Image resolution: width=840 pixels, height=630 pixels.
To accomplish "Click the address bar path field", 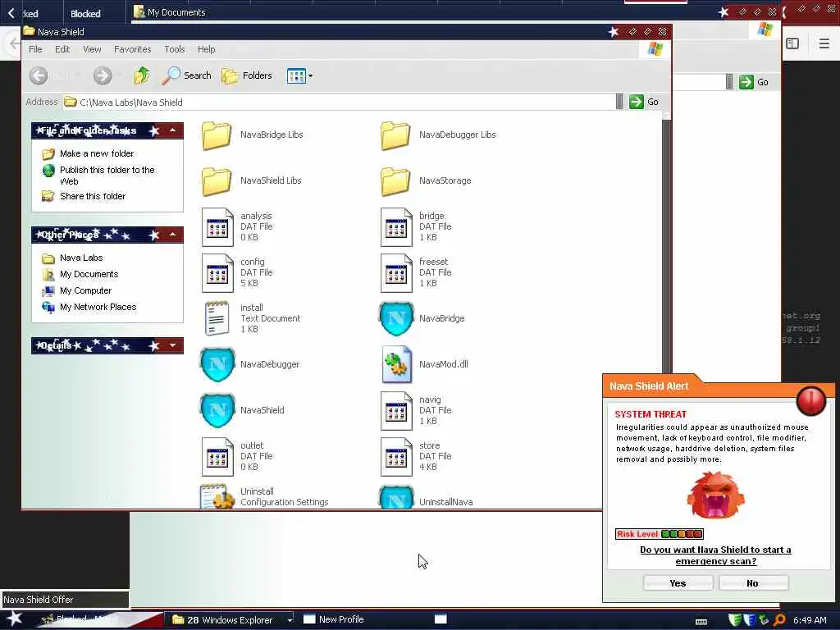I will click(339, 103).
